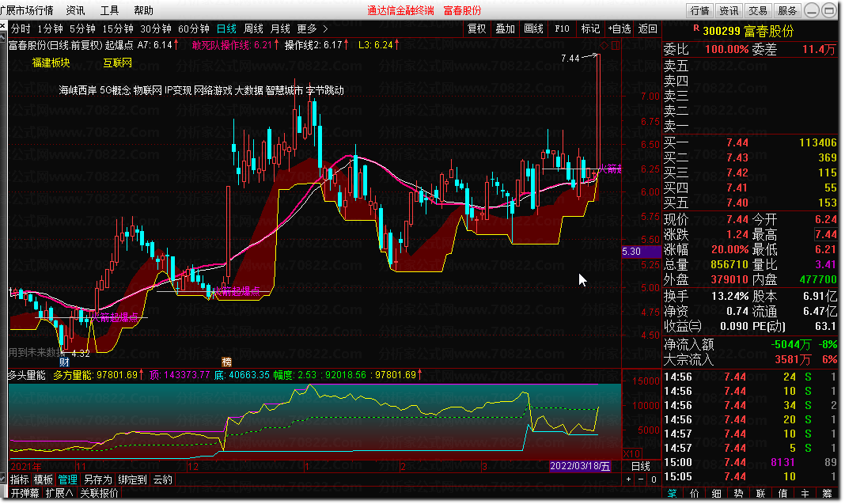Open the 复权 adjustment menu

[x=477, y=28]
